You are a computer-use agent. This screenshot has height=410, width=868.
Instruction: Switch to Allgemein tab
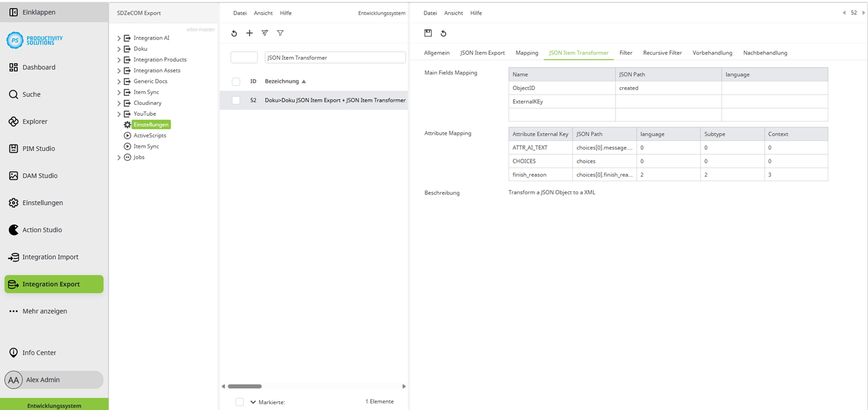(x=437, y=53)
